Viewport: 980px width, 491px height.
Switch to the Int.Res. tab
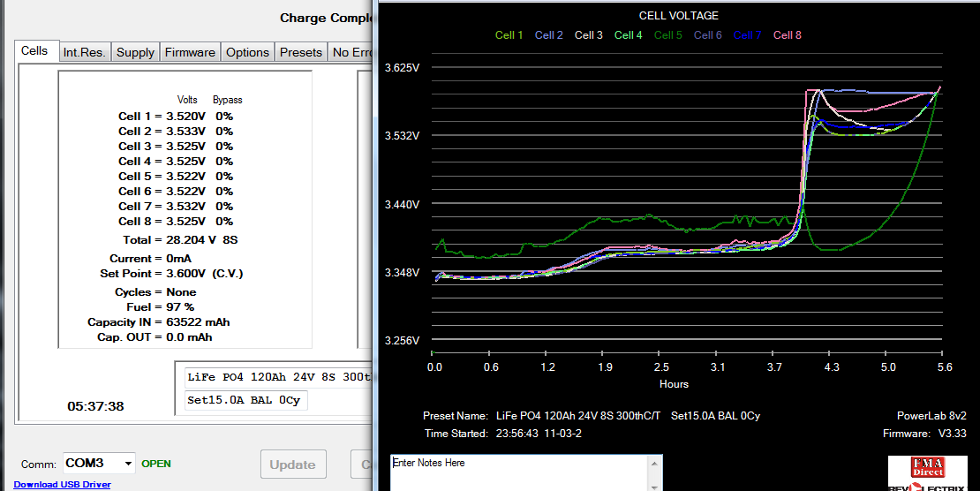pyautogui.click(x=84, y=52)
